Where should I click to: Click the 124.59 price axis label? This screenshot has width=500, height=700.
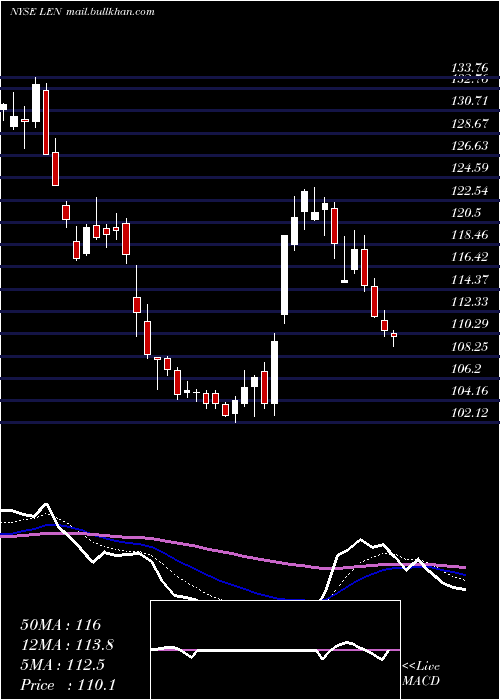click(469, 168)
